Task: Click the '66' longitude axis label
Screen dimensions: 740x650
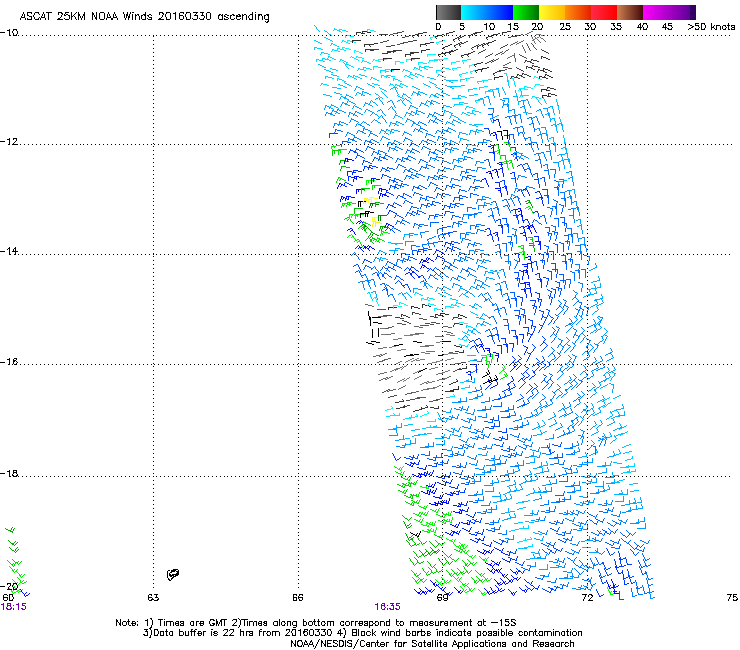Action: coord(298,598)
